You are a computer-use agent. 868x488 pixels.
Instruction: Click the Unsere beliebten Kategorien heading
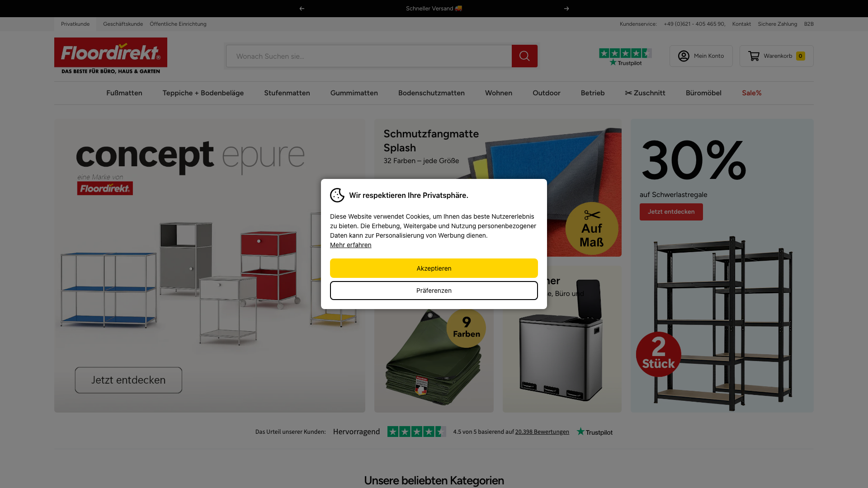tap(434, 480)
